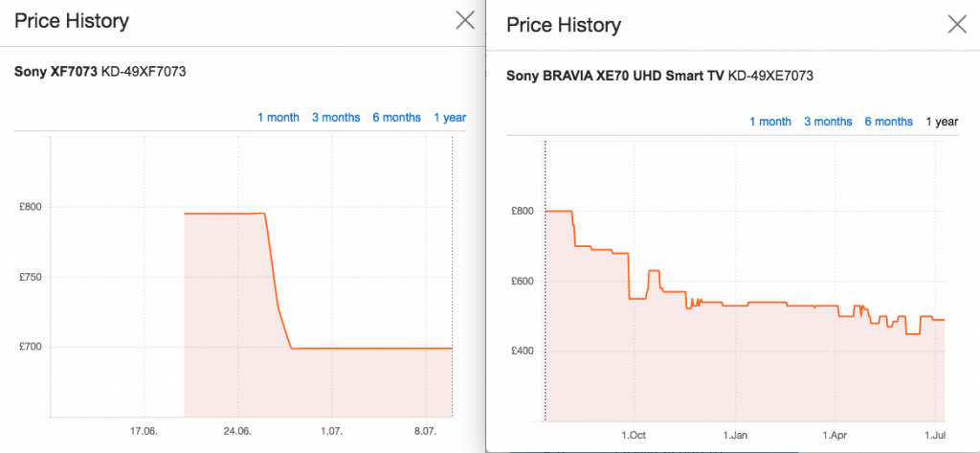
Task: Select 1 month range for BRAVIA XE70
Action: tap(769, 122)
